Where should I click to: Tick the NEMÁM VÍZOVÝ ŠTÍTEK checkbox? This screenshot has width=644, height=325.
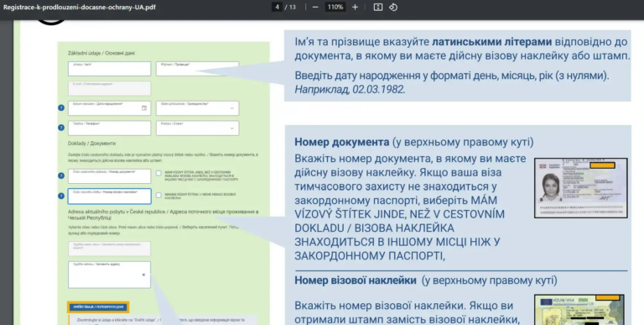coord(158,195)
